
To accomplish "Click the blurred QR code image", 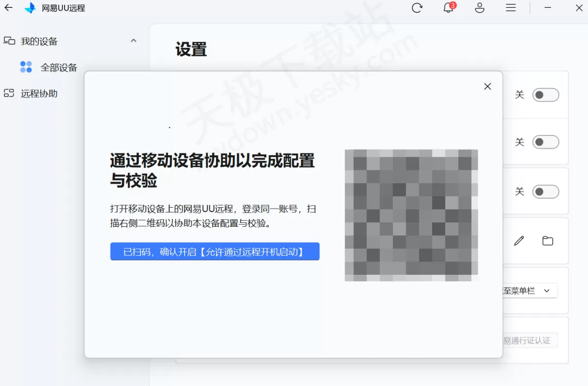I will coord(411,215).
